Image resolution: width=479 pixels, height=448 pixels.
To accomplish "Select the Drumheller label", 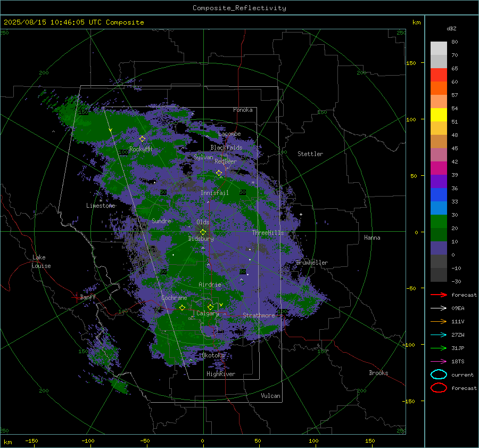I will coord(312,263).
